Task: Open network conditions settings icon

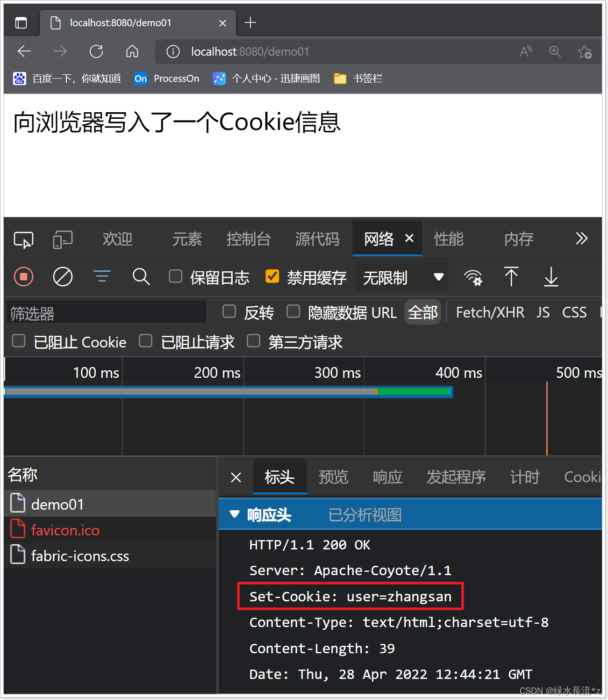Action: [x=473, y=277]
